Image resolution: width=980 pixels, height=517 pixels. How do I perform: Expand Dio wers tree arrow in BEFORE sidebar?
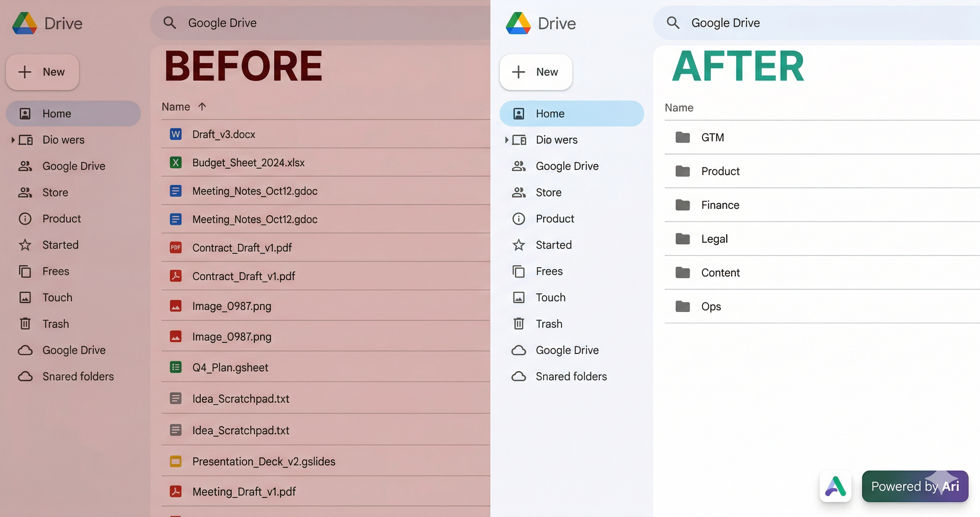point(13,140)
